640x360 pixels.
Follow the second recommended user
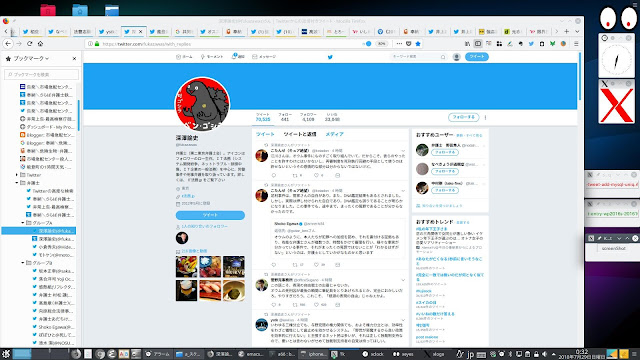pyautogui.click(x=444, y=171)
